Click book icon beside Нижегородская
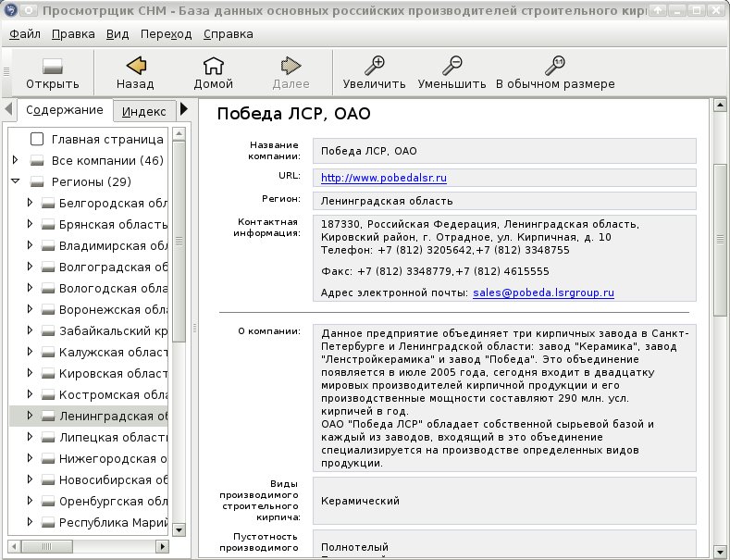Image resolution: width=730 pixels, height=560 pixels. click(x=48, y=459)
